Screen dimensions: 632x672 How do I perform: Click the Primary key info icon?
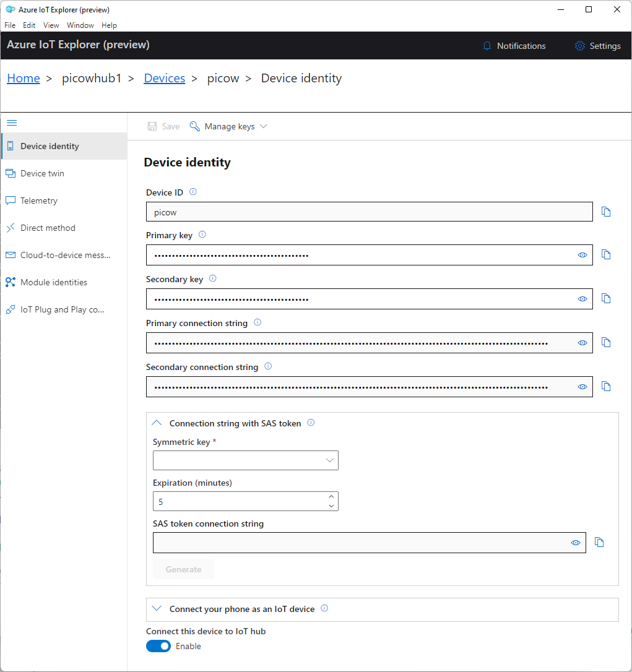202,235
